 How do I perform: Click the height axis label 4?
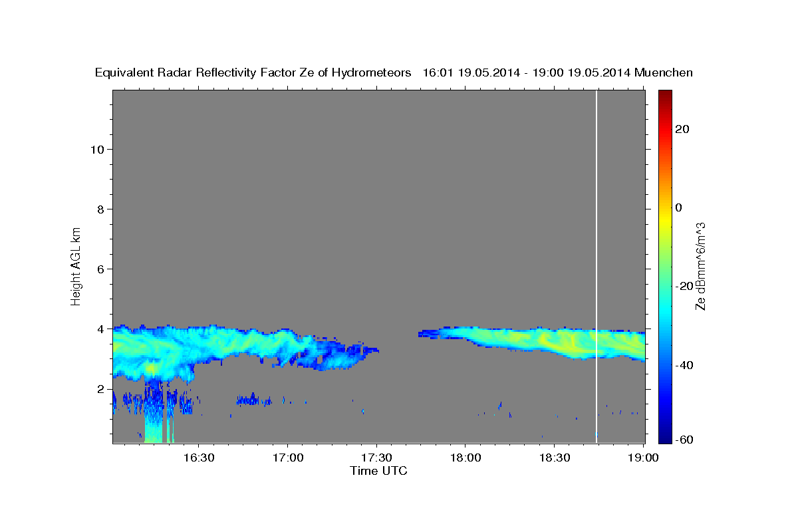coord(101,329)
